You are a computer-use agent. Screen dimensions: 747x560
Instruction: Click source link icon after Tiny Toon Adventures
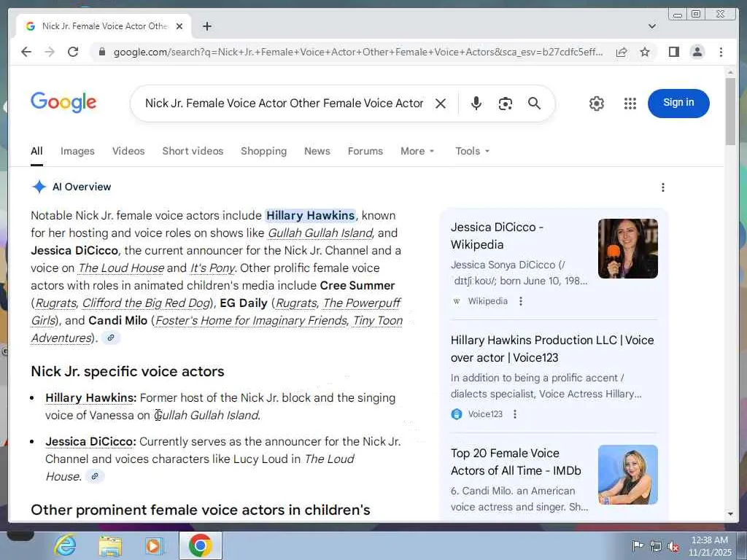[x=111, y=338]
